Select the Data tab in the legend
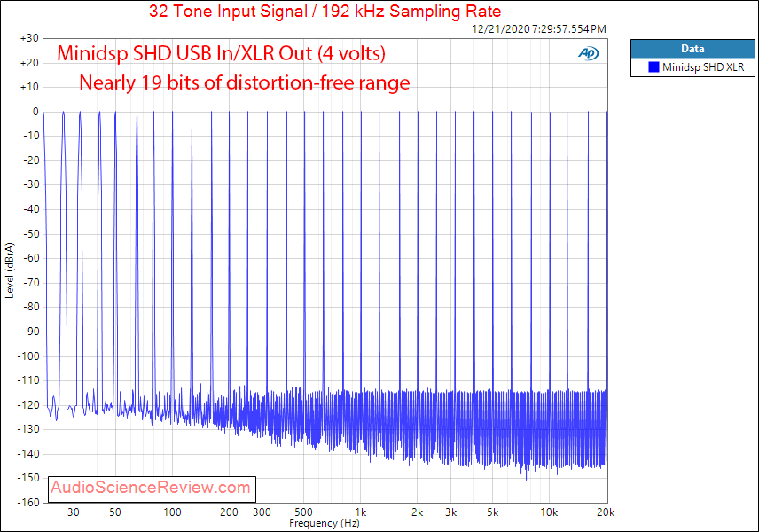The image size is (759, 532). (692, 49)
